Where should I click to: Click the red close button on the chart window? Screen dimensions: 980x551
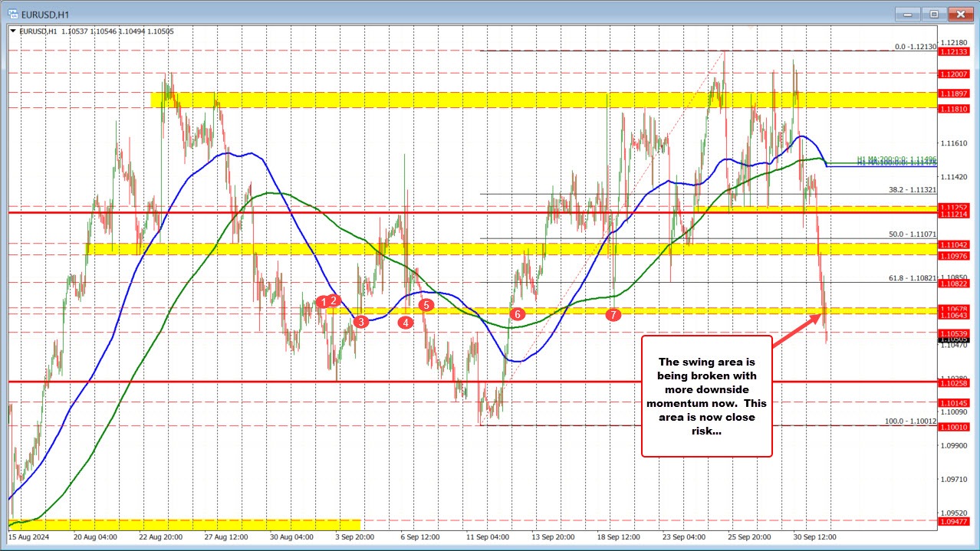[x=961, y=14]
